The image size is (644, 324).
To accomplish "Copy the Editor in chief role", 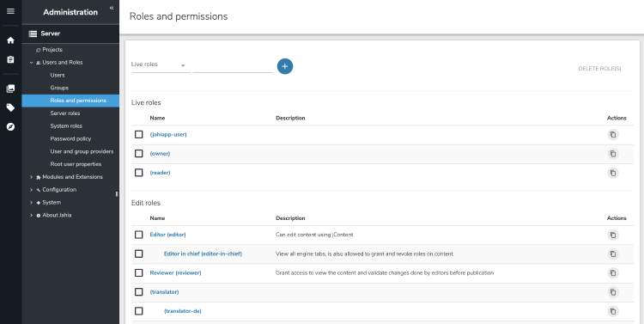I will (x=613, y=254).
